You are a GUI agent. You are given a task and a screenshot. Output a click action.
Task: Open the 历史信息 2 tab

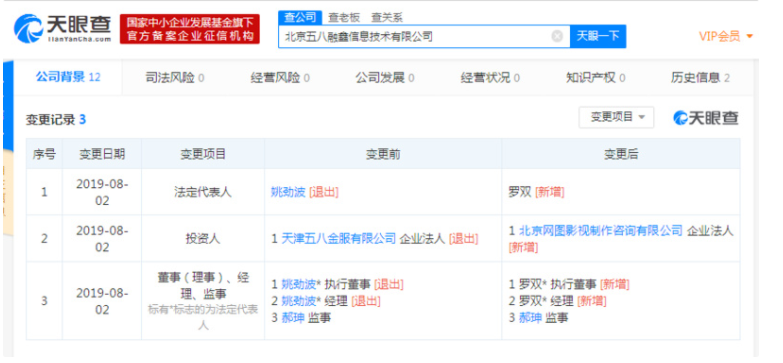pyautogui.click(x=700, y=78)
